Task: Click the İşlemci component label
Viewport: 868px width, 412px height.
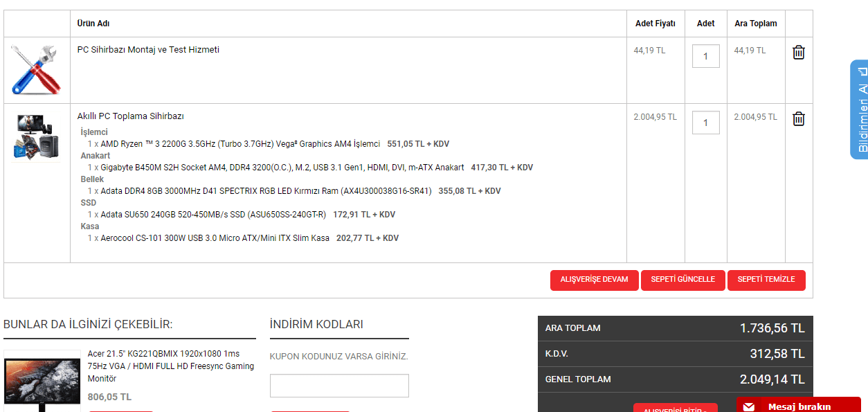Action: click(94, 132)
